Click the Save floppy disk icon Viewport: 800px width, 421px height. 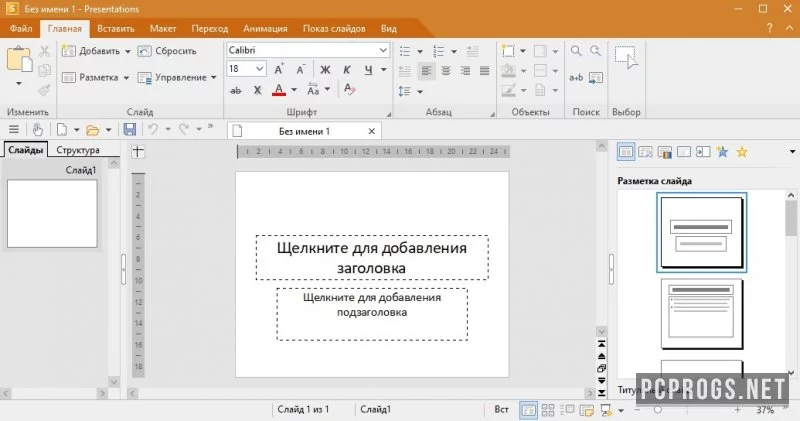tap(130, 130)
